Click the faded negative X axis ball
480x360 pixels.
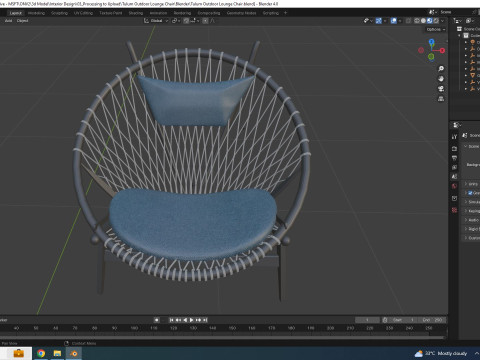click(421, 50)
